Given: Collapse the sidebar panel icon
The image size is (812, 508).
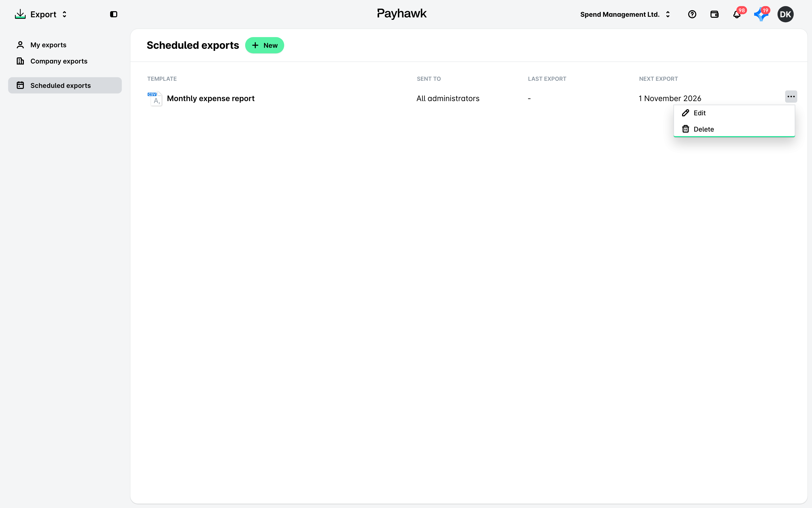Looking at the screenshot, I should (x=114, y=14).
